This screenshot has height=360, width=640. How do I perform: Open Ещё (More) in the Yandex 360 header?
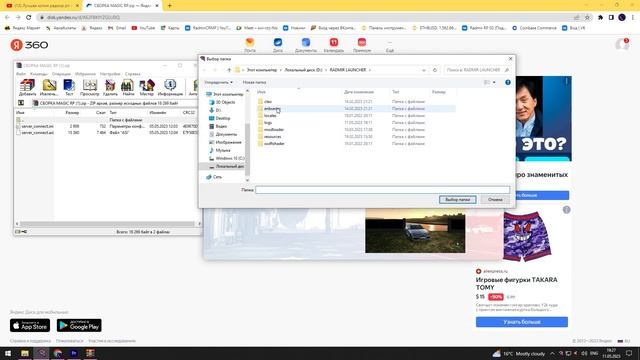pyautogui.click(x=390, y=46)
